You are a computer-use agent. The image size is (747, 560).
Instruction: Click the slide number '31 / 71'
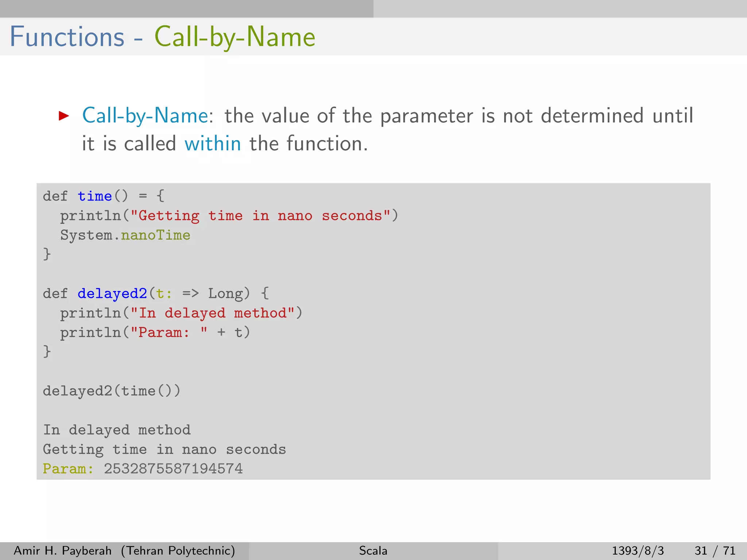pos(715,551)
